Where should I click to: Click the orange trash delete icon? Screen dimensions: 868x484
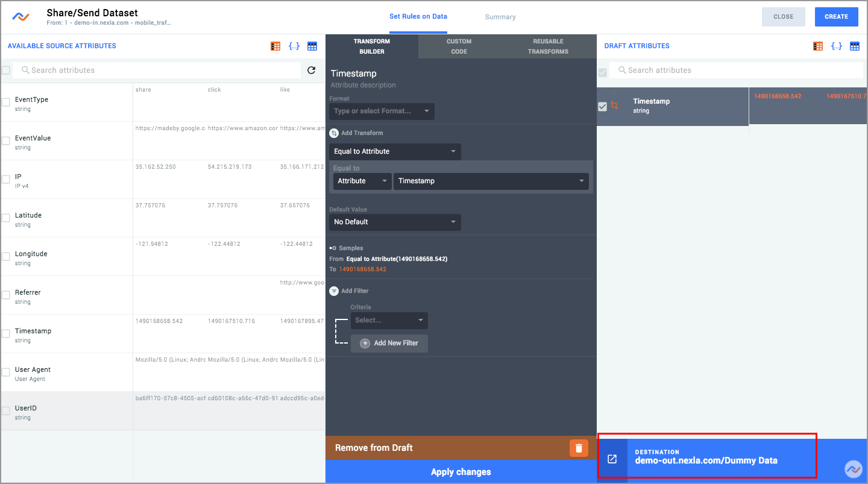[x=579, y=448]
